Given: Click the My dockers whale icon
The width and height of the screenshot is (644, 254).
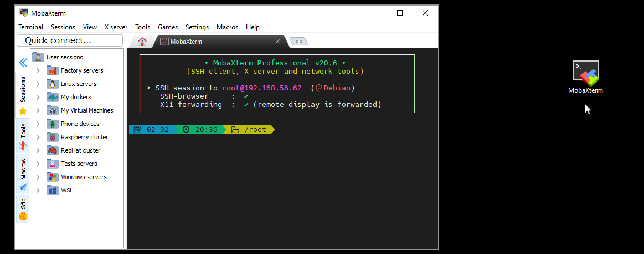Looking at the screenshot, I should 53,97.
